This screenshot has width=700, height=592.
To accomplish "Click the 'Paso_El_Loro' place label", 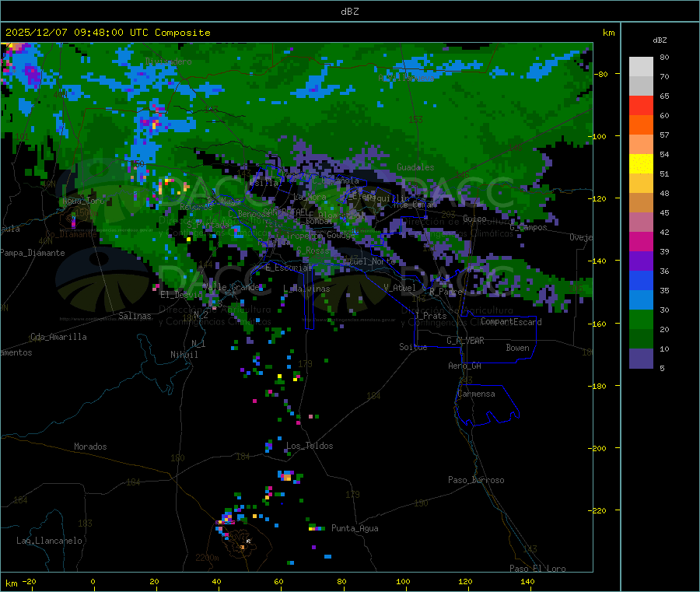I will point(537,569).
